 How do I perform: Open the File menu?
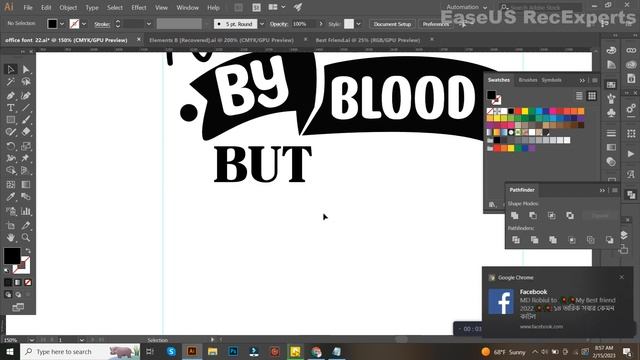28,8
